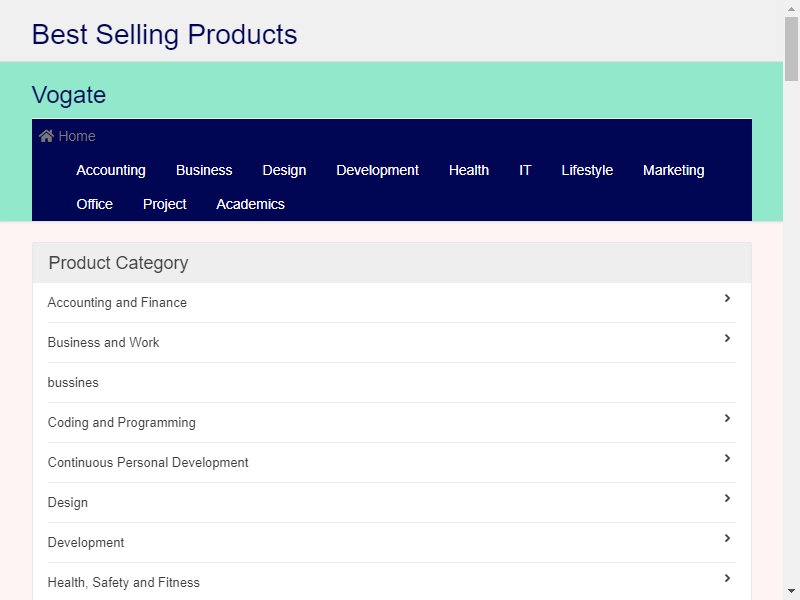
Task: Click the scroll down arrow on scrollbar
Action: point(791,592)
